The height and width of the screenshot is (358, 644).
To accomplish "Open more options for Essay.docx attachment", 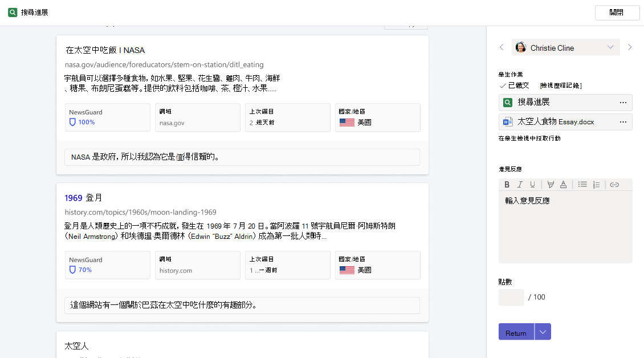I will (x=623, y=122).
